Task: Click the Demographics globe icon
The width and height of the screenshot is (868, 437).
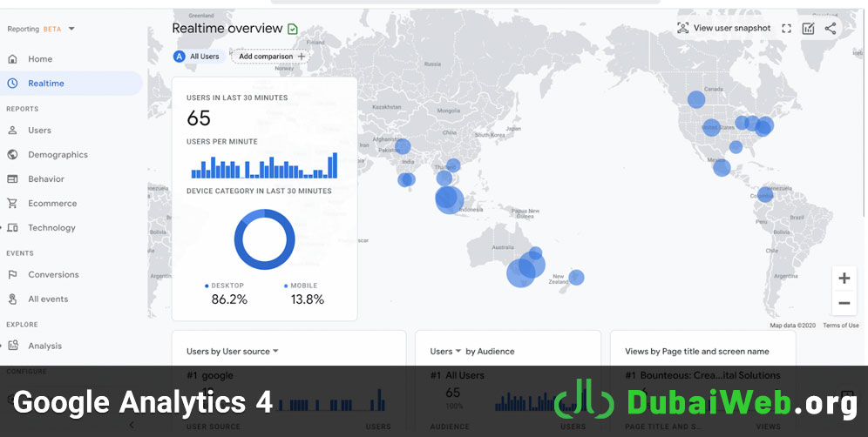Action: coord(13,155)
